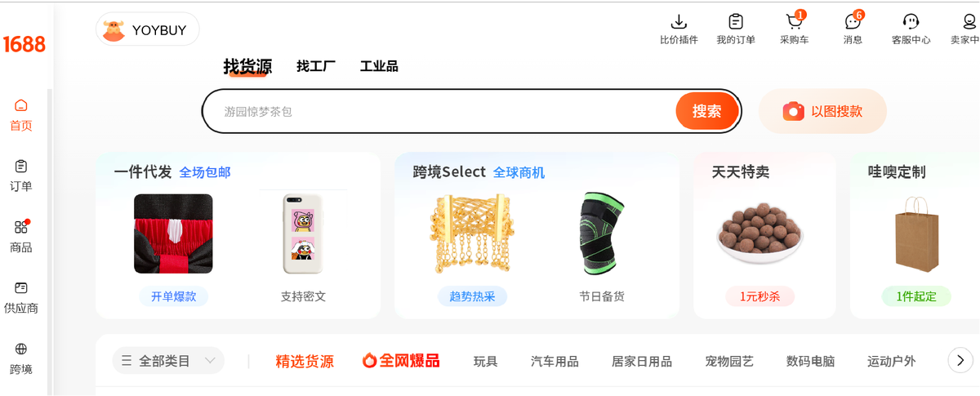Click the 以图搜款 image search button
Screen dimensions: 980x396
point(823,111)
